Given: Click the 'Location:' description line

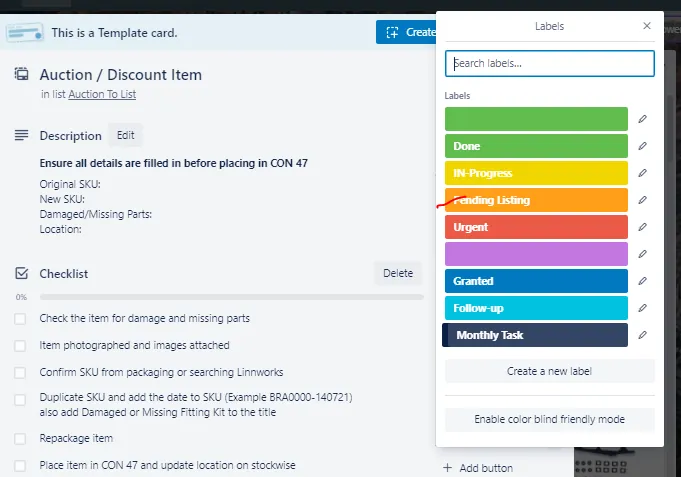Looking at the screenshot, I should (60, 229).
